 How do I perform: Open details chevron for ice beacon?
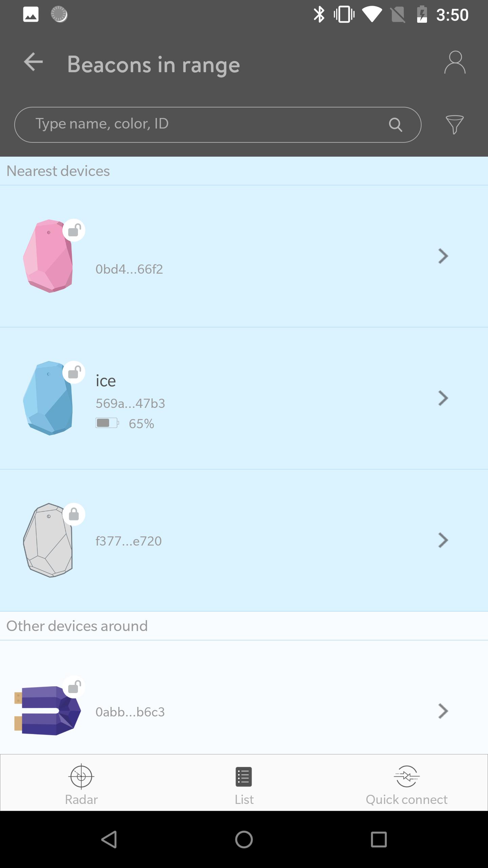pyautogui.click(x=443, y=398)
